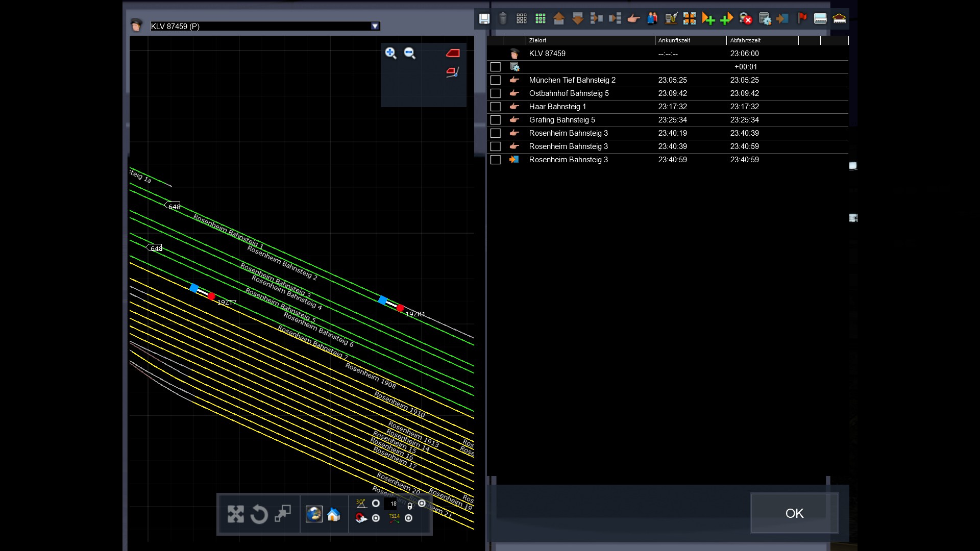
Task: Click the move instruction up arrow
Action: 558,19
